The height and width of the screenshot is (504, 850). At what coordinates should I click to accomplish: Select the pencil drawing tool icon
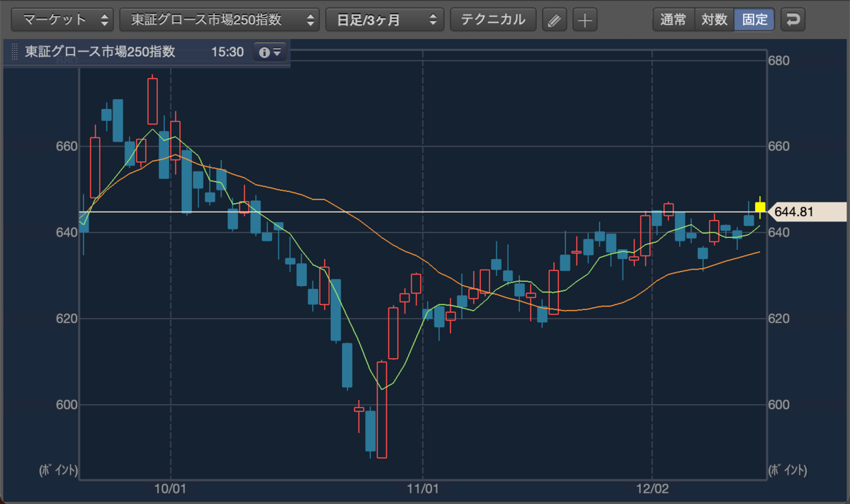(555, 20)
